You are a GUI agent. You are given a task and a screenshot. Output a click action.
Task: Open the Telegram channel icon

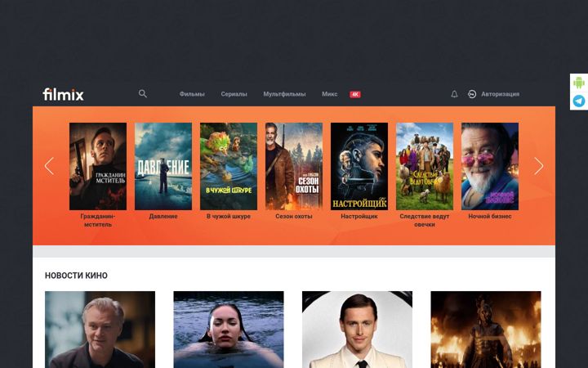coord(579,101)
